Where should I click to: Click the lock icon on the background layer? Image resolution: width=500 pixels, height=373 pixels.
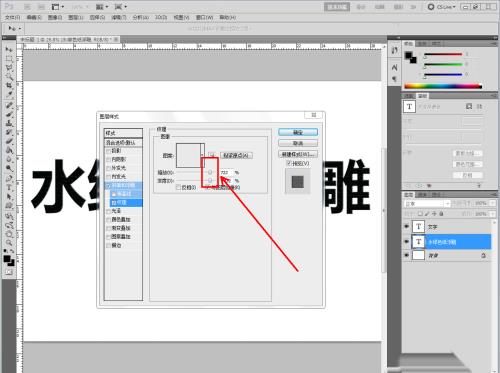(483, 256)
